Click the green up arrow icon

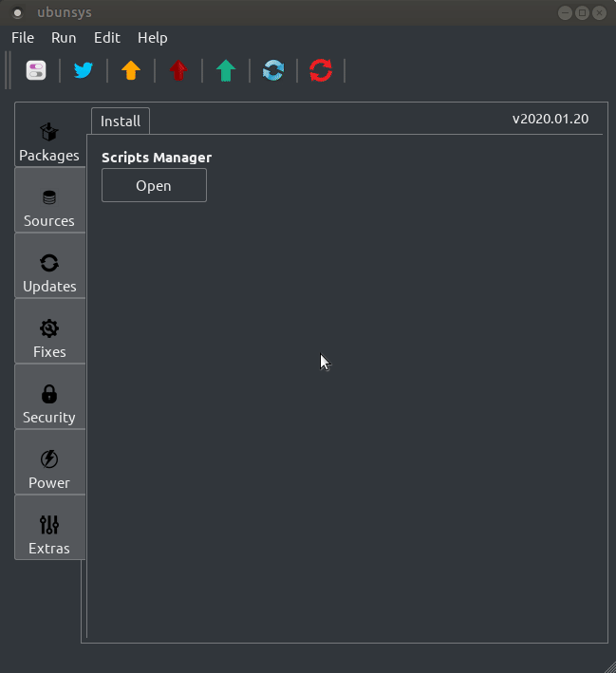(226, 70)
